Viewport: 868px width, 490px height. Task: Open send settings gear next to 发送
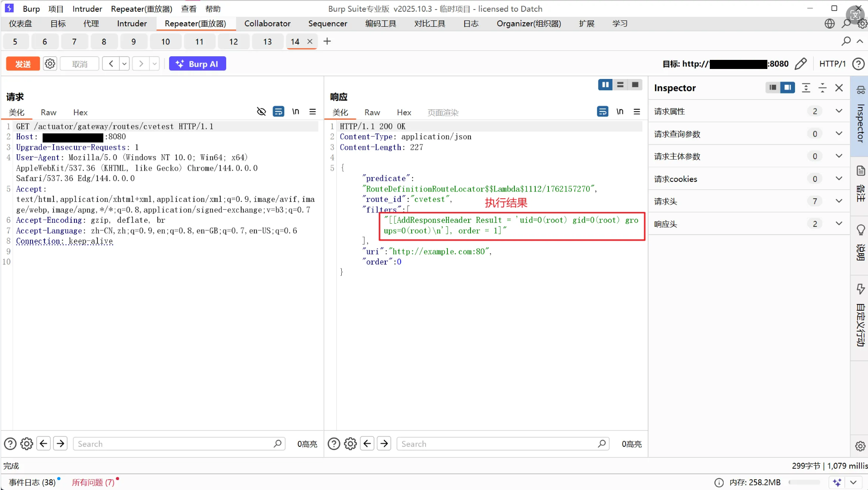tap(50, 64)
